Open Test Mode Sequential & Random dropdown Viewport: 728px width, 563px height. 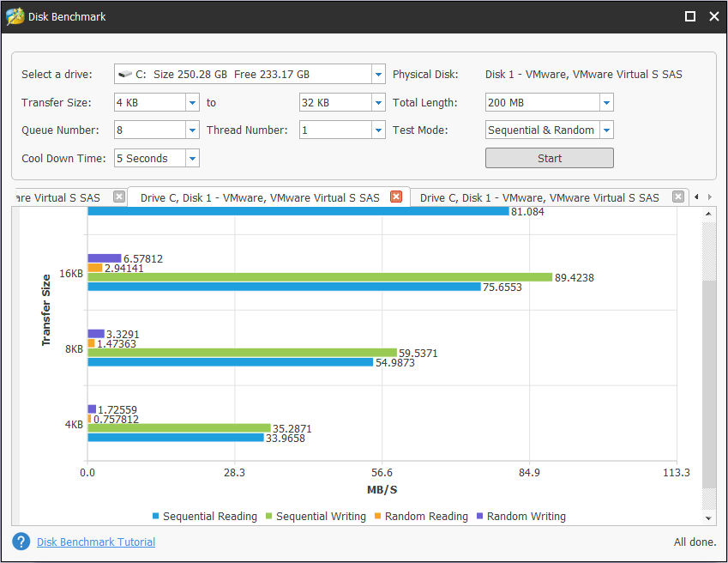pyautogui.click(x=606, y=130)
